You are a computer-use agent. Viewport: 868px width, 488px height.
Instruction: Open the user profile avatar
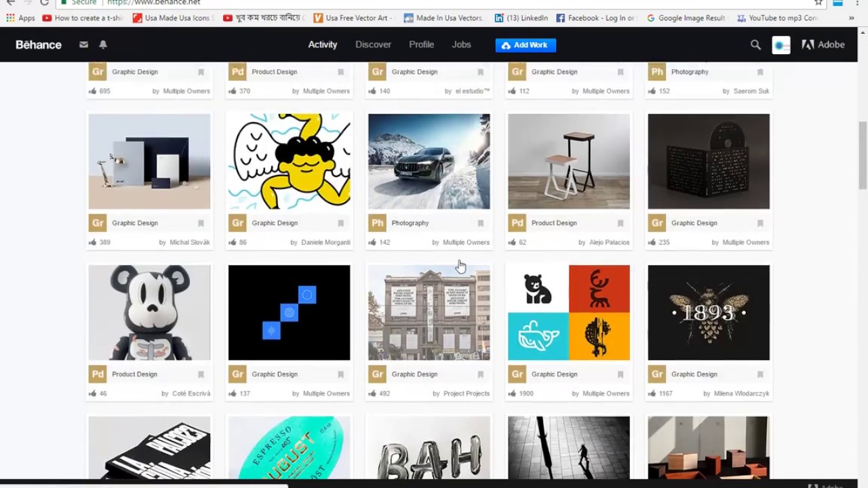pyautogui.click(x=781, y=45)
